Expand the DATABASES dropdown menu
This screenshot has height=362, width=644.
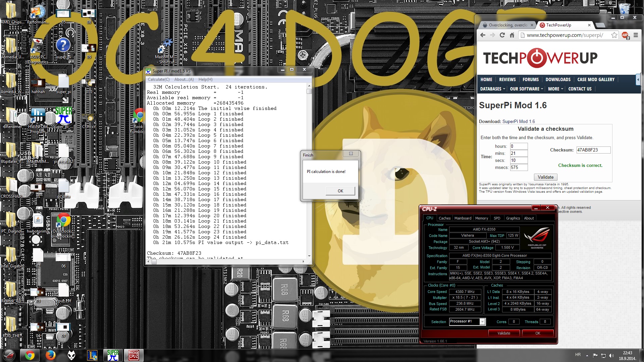(492, 89)
